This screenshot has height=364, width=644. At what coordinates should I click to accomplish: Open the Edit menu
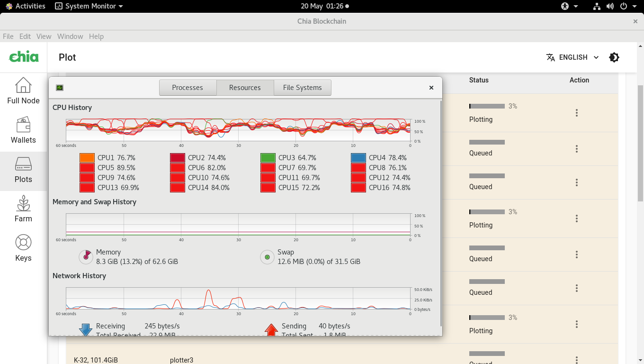tap(25, 36)
